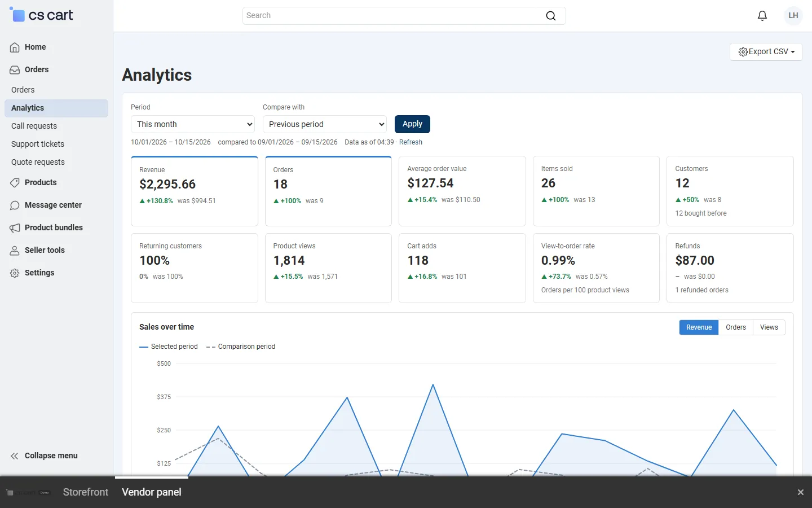Screen dimensions: 812x508
Task: Click the Product views card
Action: tap(328, 268)
